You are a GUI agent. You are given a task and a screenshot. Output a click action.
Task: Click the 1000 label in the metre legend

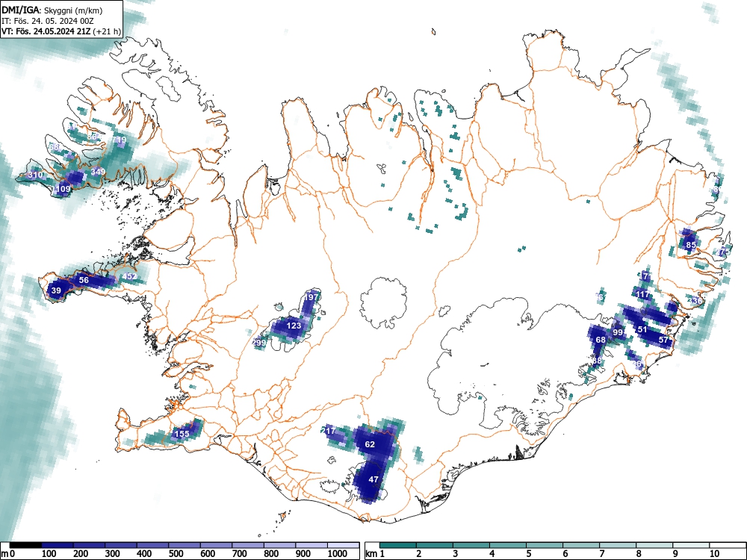338,554
